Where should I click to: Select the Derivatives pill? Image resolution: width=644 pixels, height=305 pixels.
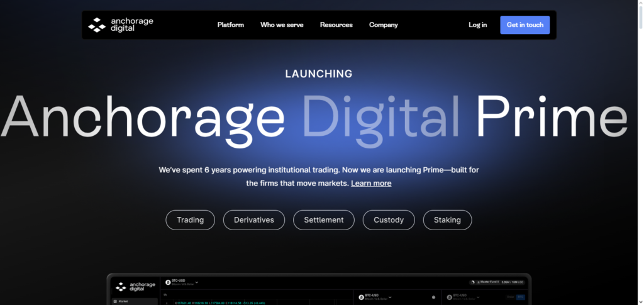tap(254, 220)
